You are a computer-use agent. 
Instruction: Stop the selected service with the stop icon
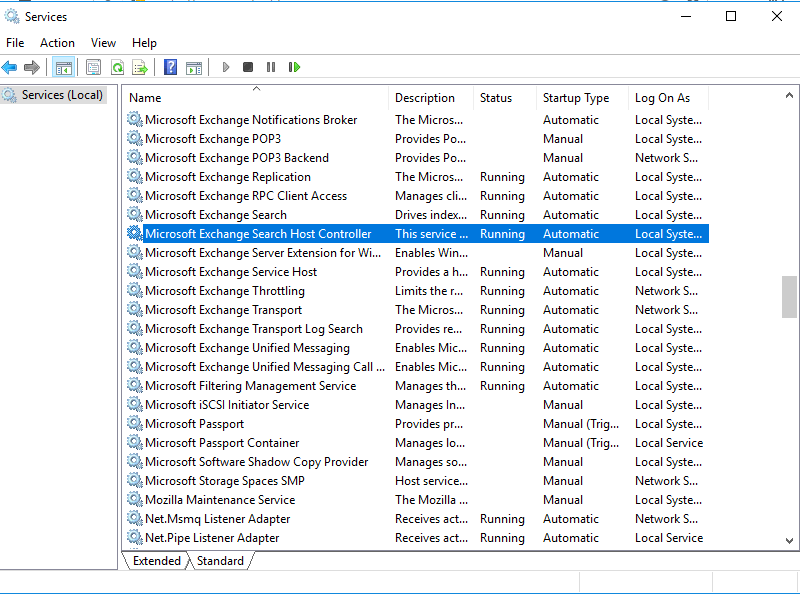tap(248, 67)
